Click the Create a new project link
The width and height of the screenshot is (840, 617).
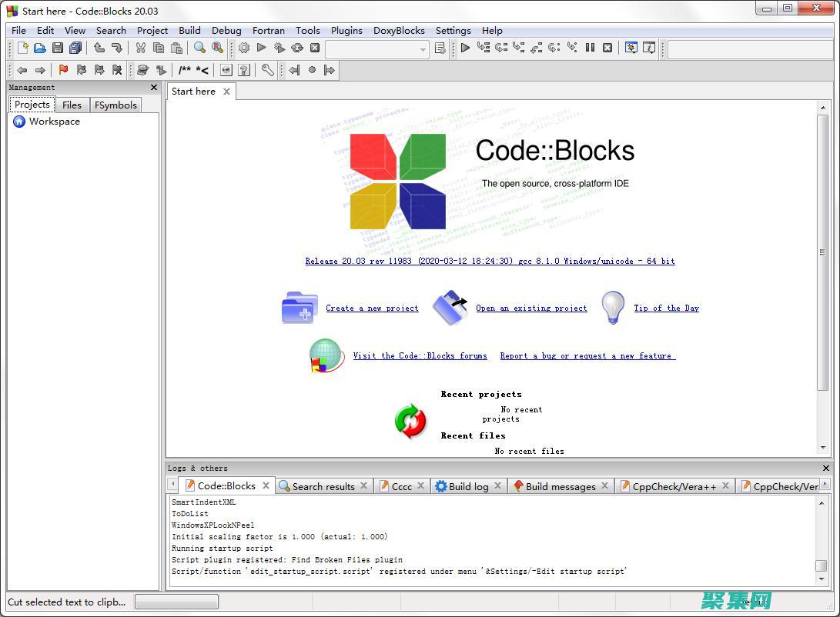point(372,308)
